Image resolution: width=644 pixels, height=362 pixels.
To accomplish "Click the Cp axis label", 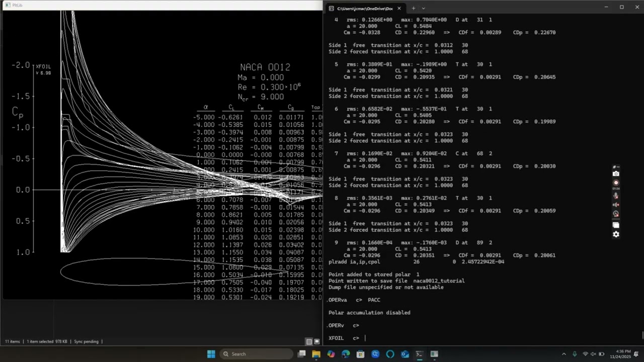I will 18,113.
